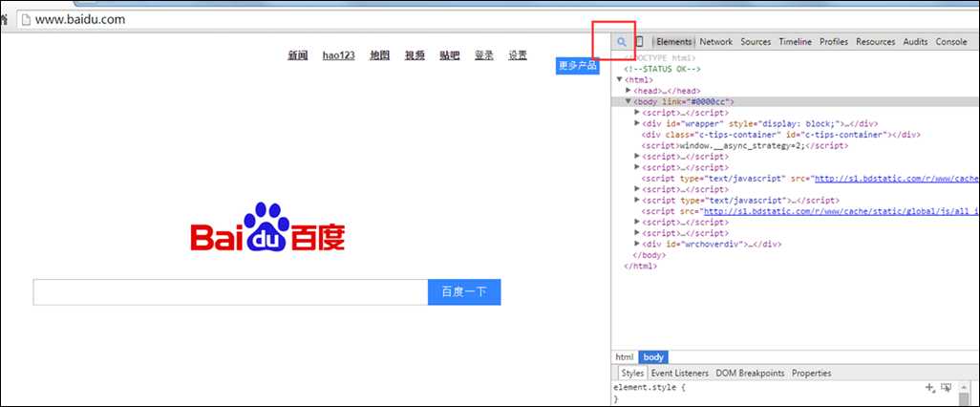Select the body breadcrumb
This screenshot has width=980, height=407.
(x=653, y=357)
